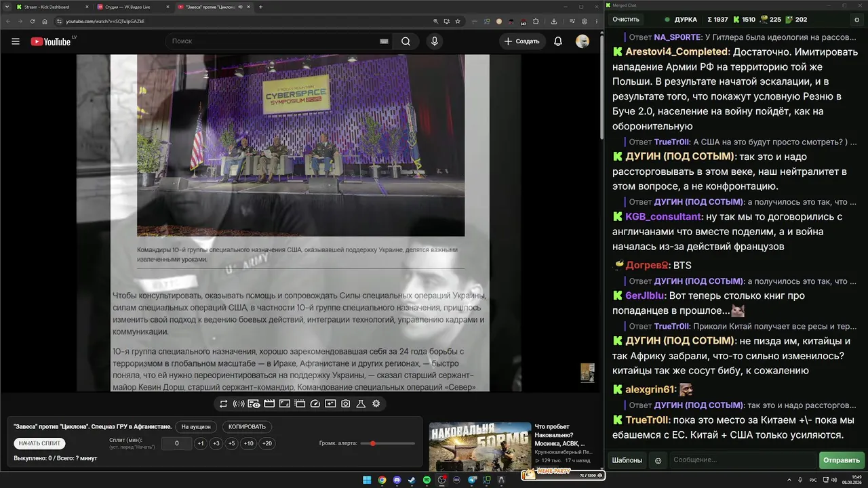868x488 pixels.
Task: Open player toolbar settings gear
Action: (x=376, y=404)
